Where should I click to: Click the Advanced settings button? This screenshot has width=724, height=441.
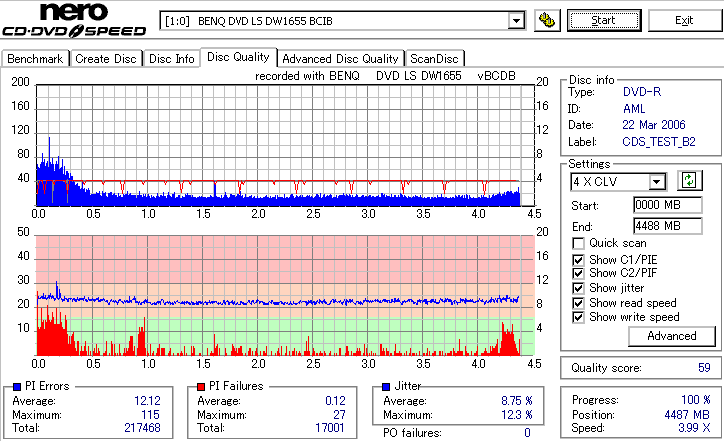pyautogui.click(x=672, y=336)
